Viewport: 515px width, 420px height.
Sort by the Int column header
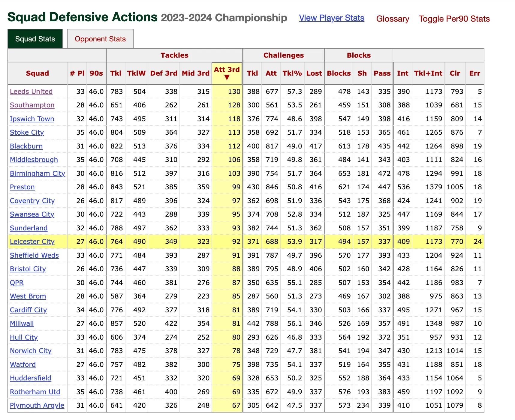pos(403,73)
